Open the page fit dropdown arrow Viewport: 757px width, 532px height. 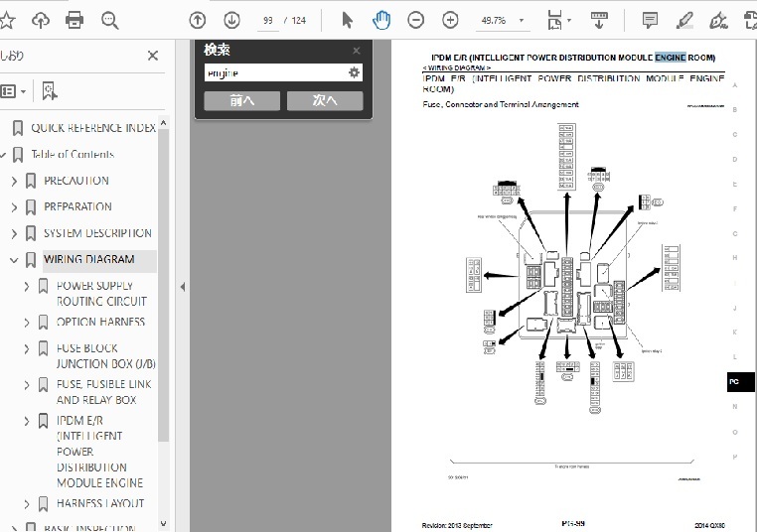point(569,21)
